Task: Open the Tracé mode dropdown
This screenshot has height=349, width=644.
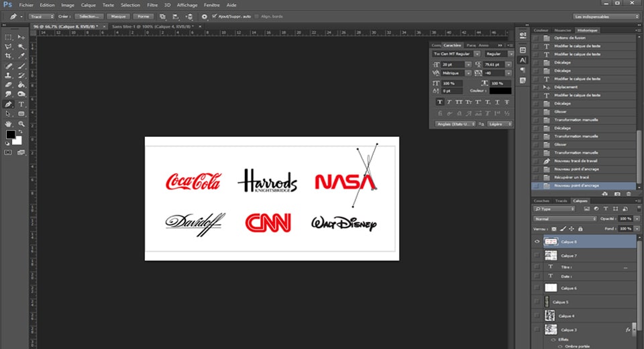Action: pyautogui.click(x=41, y=16)
